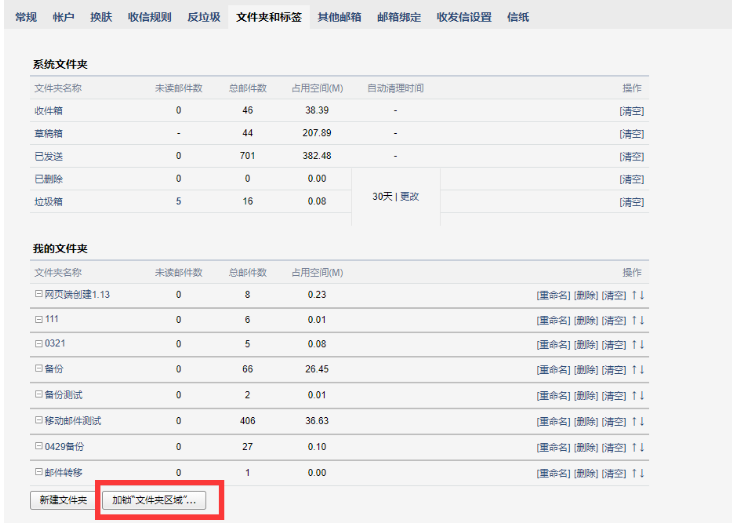Viewport: 732px width, 527px height.
Task: Click the move-up arrow for folder 111
Action: [x=633, y=320]
